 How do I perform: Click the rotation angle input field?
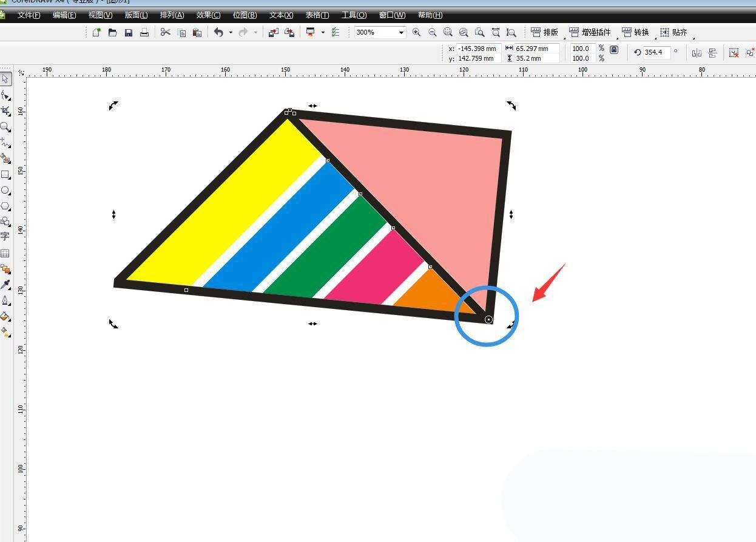pyautogui.click(x=656, y=52)
